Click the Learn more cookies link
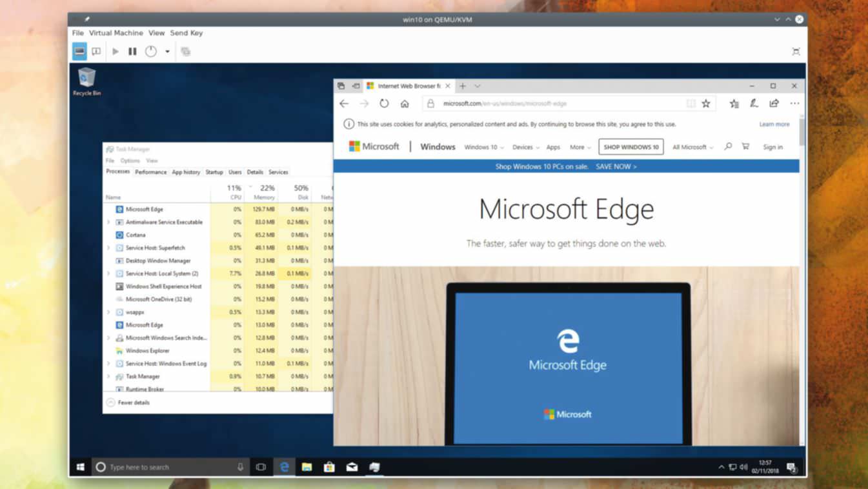 tap(774, 124)
